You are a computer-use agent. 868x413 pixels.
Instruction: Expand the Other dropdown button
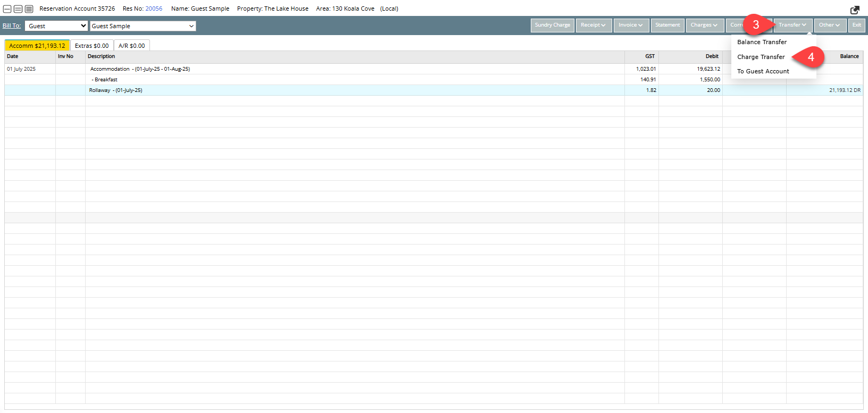click(830, 25)
